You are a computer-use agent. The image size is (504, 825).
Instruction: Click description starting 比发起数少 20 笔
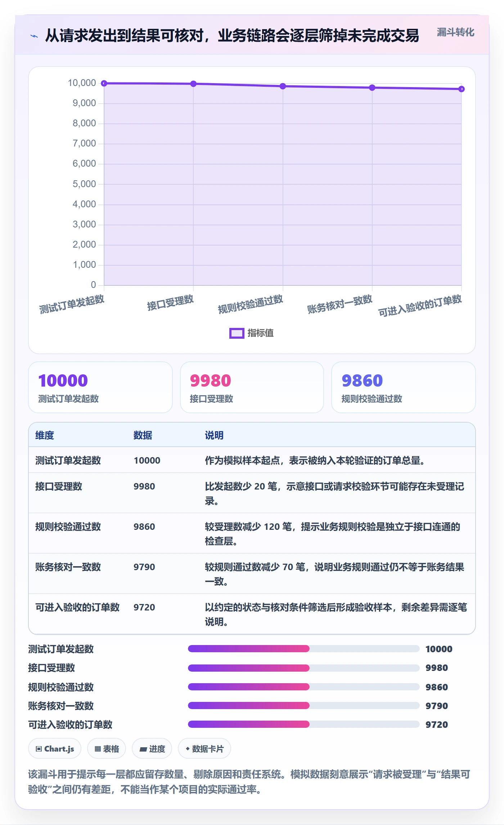tap(334, 493)
